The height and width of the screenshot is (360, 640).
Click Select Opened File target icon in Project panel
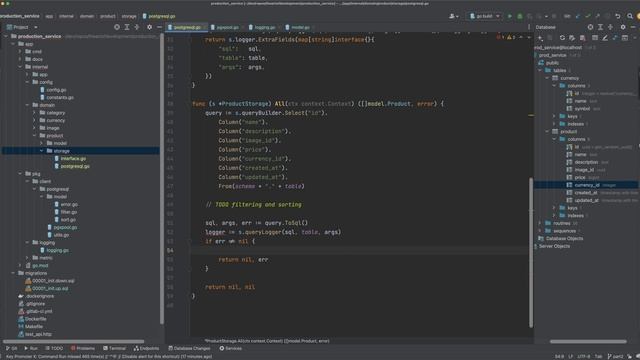pyautogui.click(x=117, y=27)
